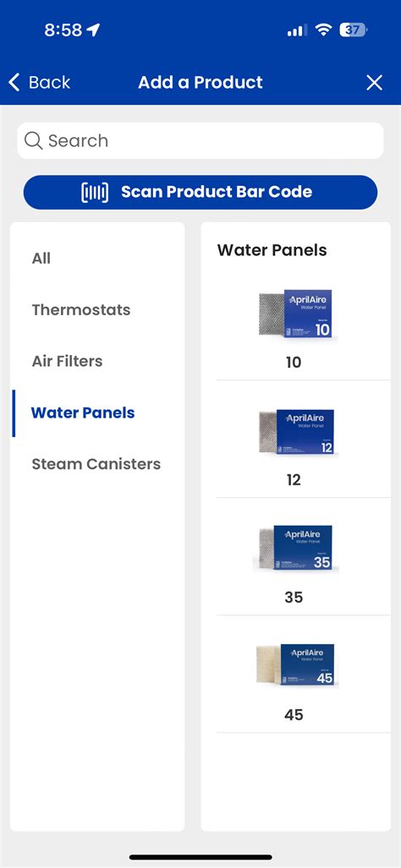Show the Steam Canisters category

click(96, 464)
